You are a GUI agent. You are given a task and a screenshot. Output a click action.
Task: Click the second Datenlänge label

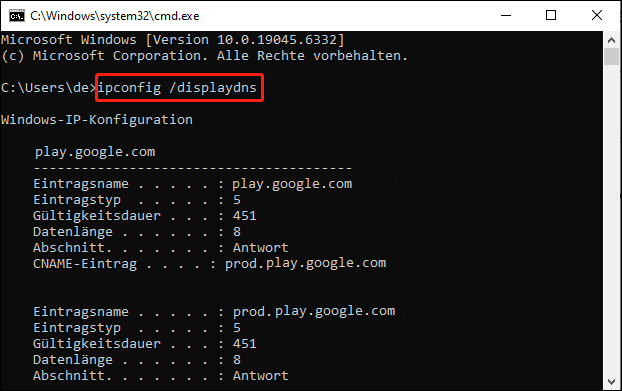73,360
